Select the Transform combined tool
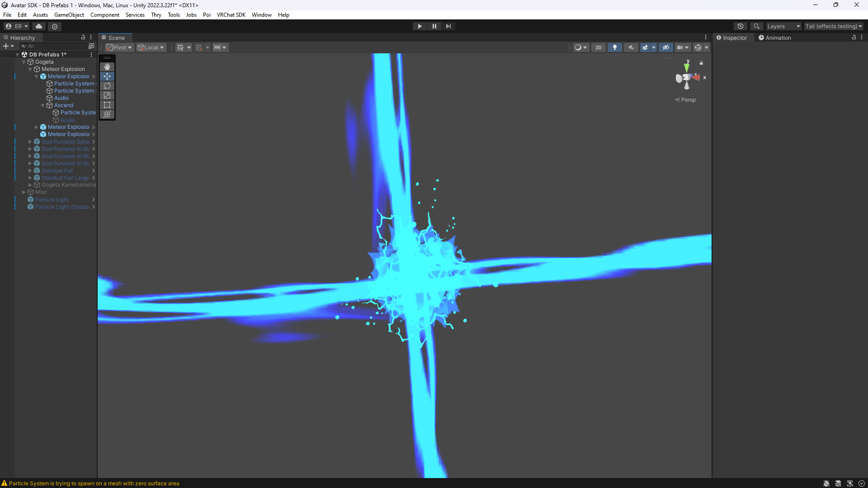Image resolution: width=868 pixels, height=488 pixels. (x=107, y=114)
